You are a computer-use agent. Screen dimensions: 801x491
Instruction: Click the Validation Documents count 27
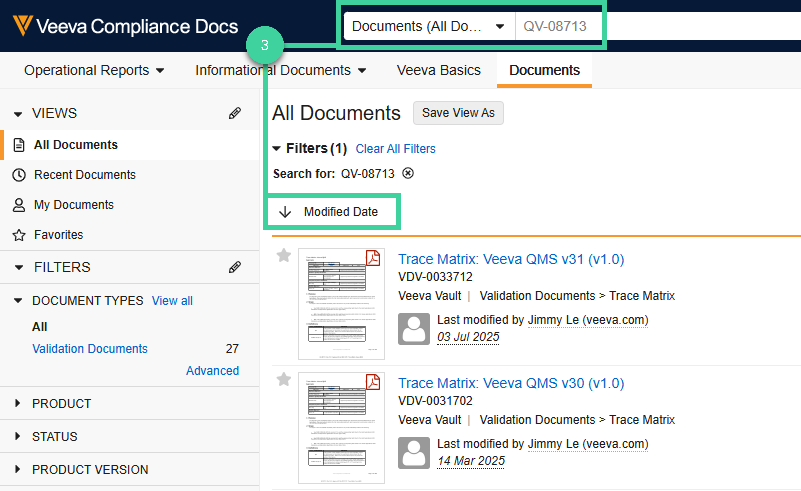(x=232, y=348)
